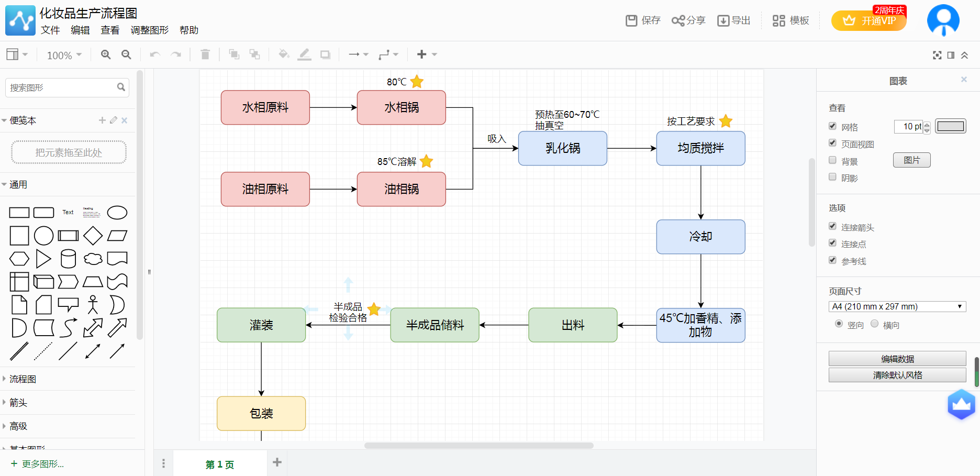
Task: Open the 调整图形 menu
Action: click(150, 30)
